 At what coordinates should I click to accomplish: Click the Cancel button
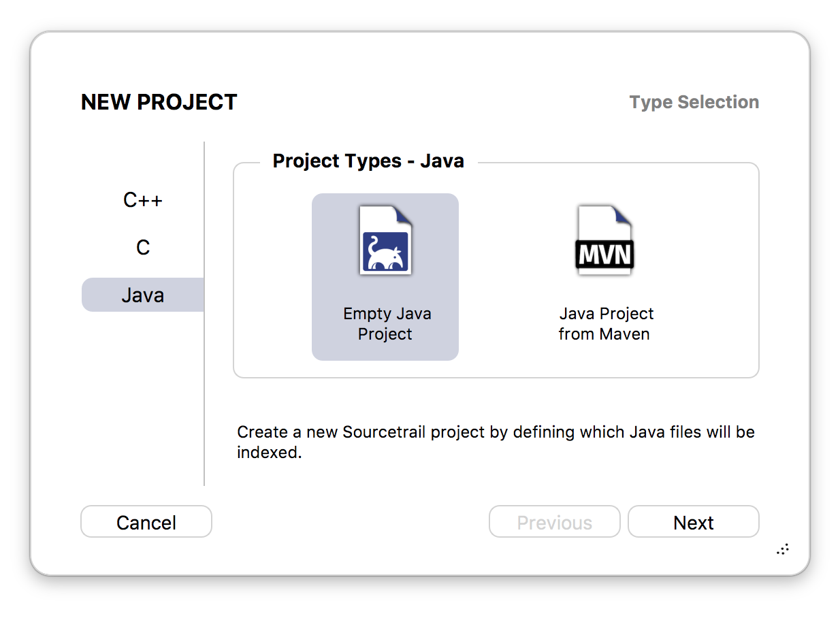(146, 522)
